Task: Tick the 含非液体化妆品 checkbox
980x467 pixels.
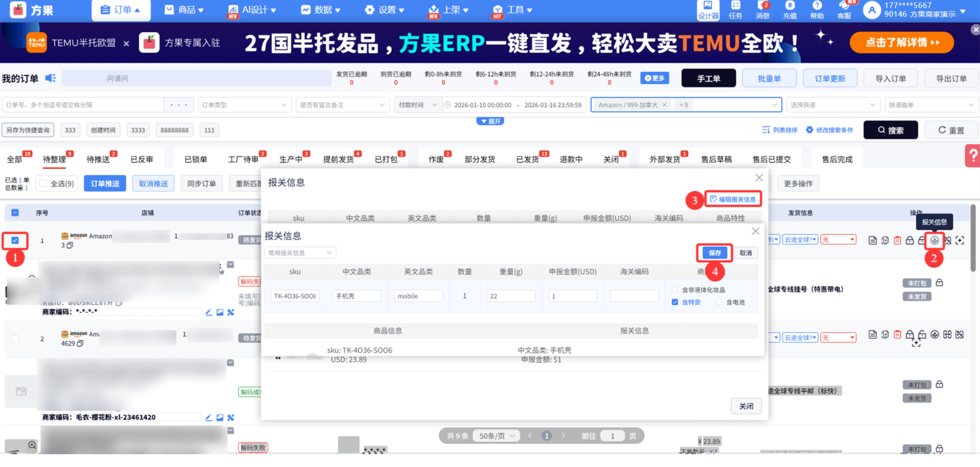Action: click(x=675, y=290)
